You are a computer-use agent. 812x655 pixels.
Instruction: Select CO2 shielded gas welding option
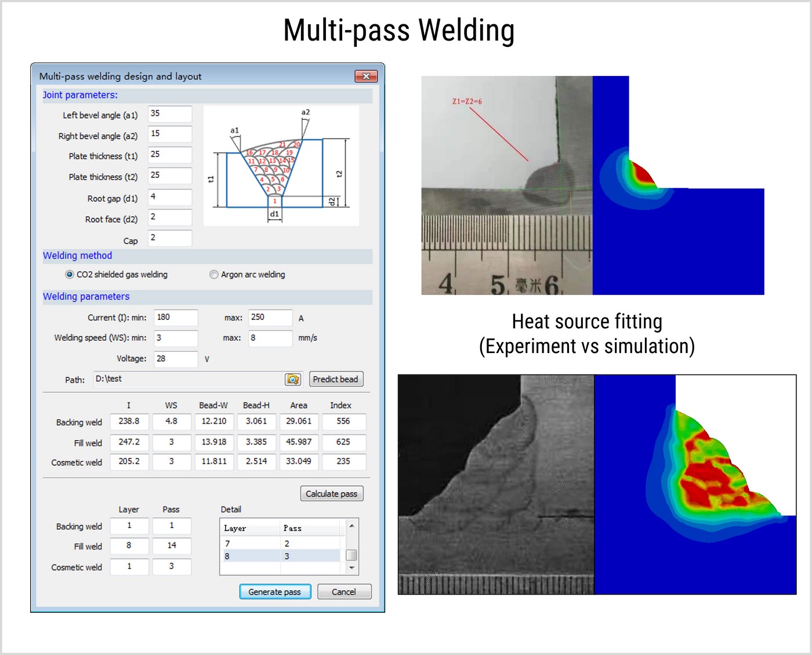click(70, 275)
